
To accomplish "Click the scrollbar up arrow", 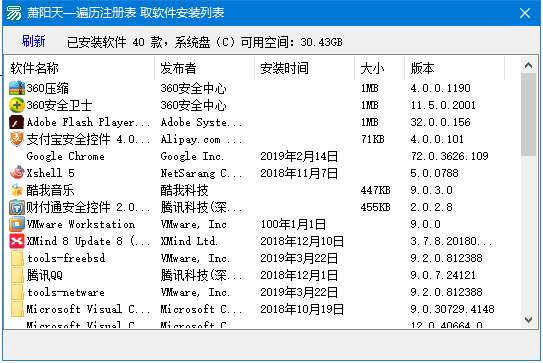I will click(528, 65).
